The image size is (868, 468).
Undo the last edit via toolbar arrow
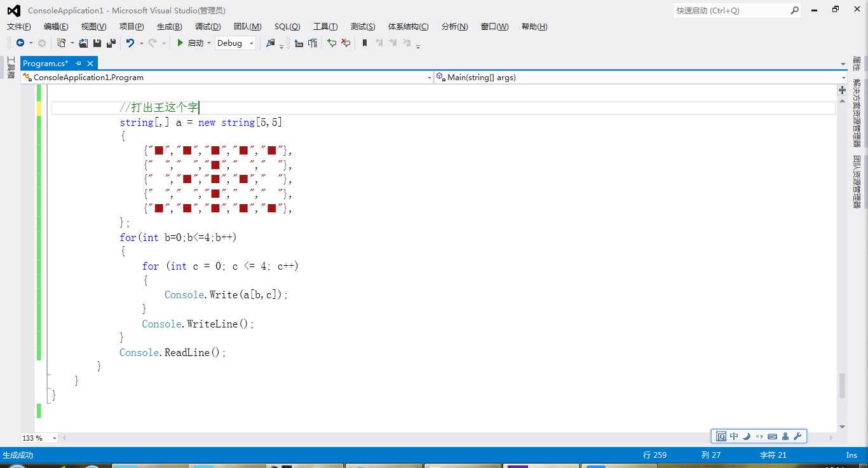(x=130, y=43)
